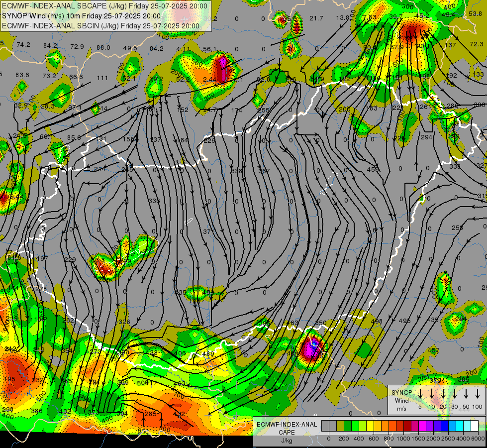Viewport: 487px width, 448px height.
Task: Click the 6000 tick label on colorbar
Action: tap(478, 439)
